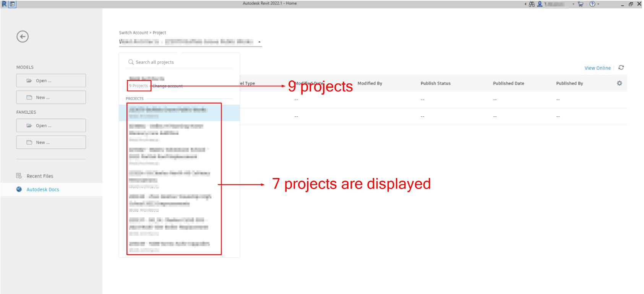Open column settings with the gear icon
This screenshot has width=644, height=294.
coord(620,83)
